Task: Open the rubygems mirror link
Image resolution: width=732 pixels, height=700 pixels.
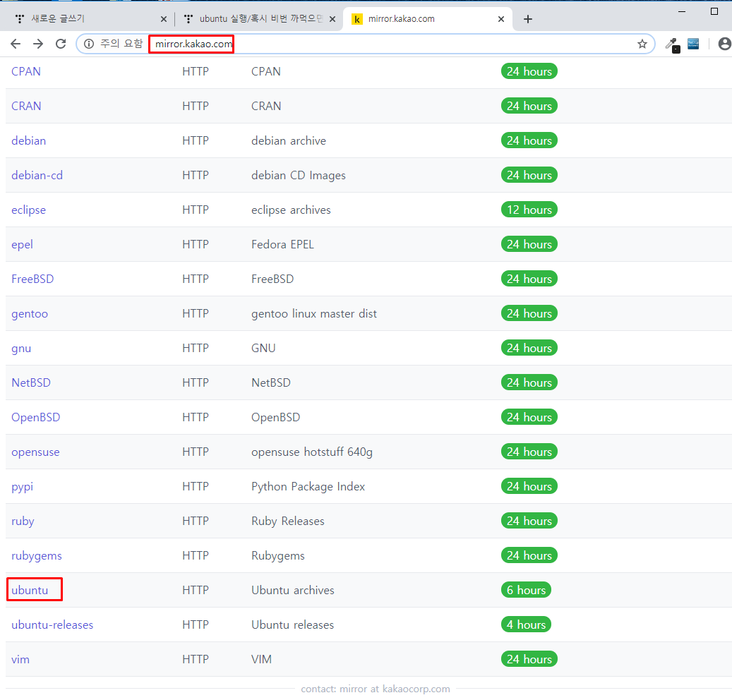Action: click(37, 555)
